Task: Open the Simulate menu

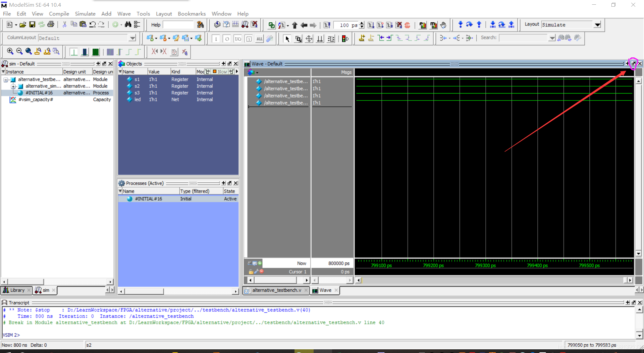Action: point(85,14)
